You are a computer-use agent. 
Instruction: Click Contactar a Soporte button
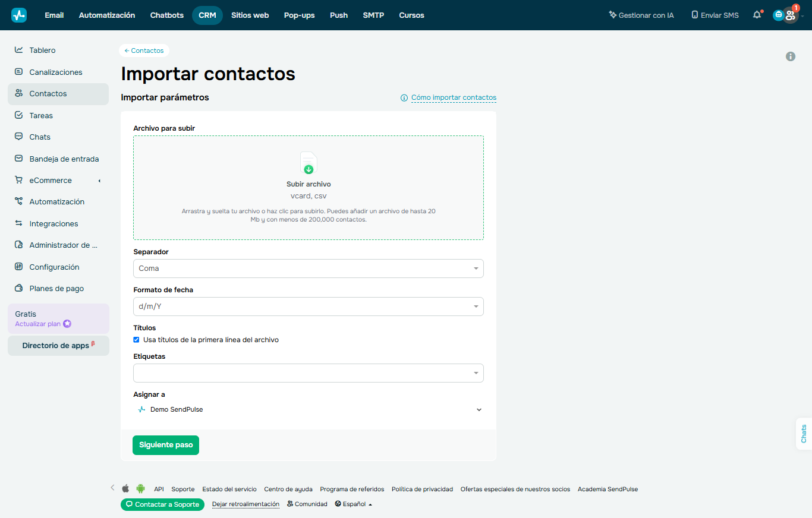[x=162, y=504]
